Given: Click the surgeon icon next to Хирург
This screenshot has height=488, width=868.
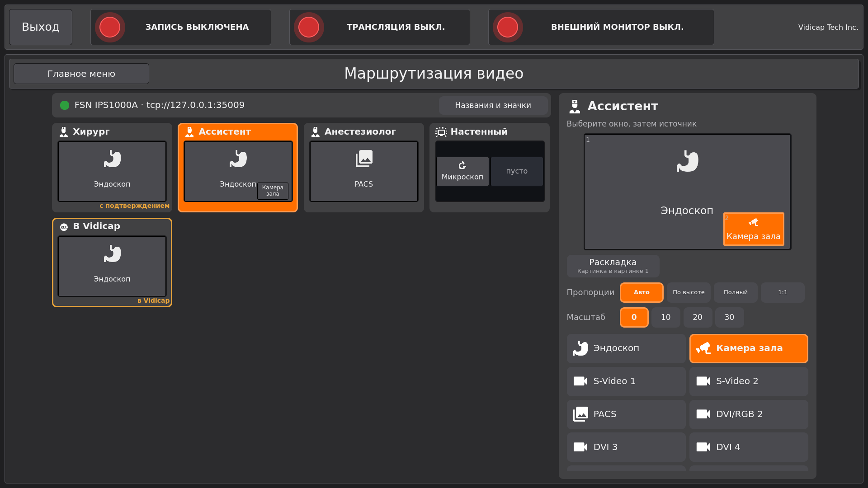Looking at the screenshot, I should click(64, 132).
